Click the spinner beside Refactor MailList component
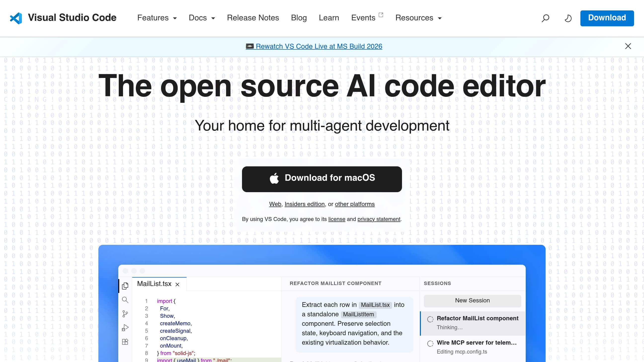644x362 pixels. 430,319
